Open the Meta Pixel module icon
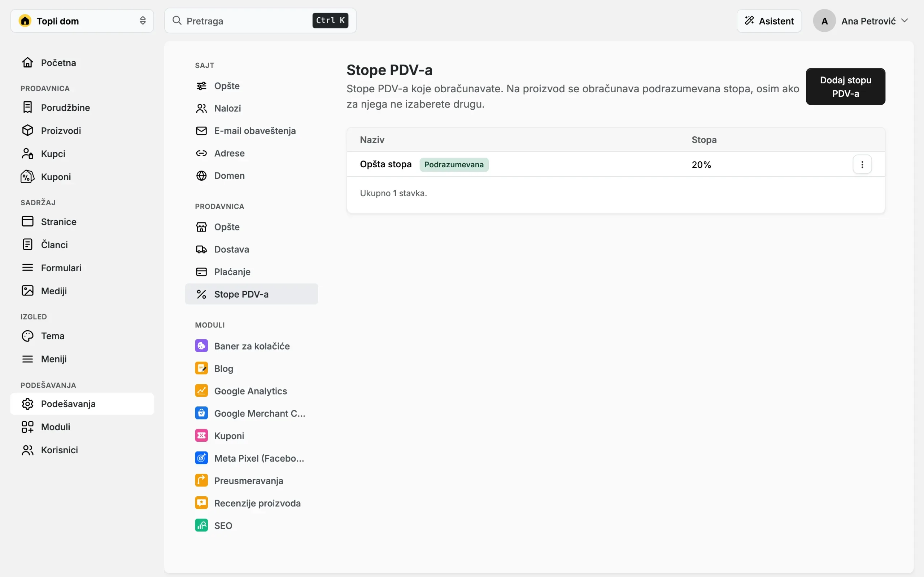The height and width of the screenshot is (577, 924). [201, 458]
